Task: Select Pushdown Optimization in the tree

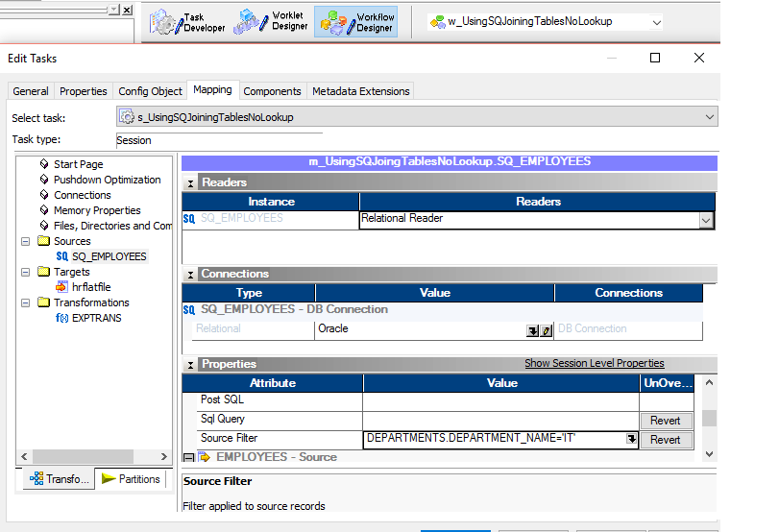Action: click(108, 180)
